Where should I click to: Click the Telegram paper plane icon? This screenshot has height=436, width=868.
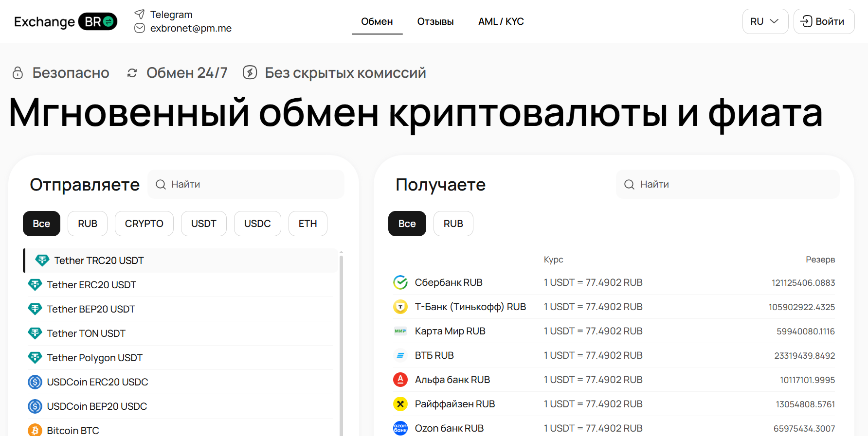(x=140, y=14)
